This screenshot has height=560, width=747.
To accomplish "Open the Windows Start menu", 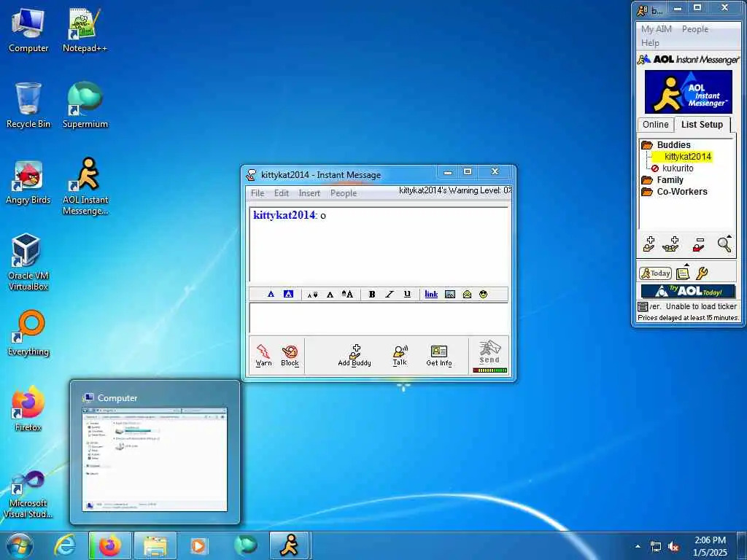I will [19, 545].
